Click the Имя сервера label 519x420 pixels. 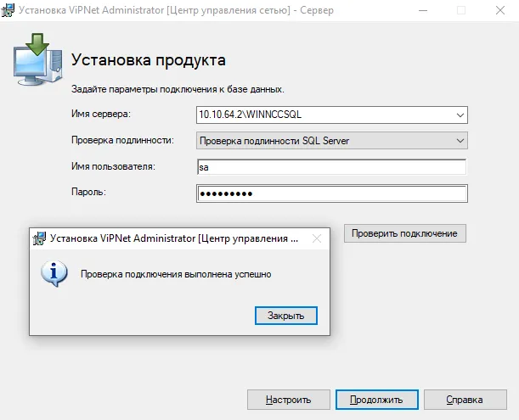101,114
